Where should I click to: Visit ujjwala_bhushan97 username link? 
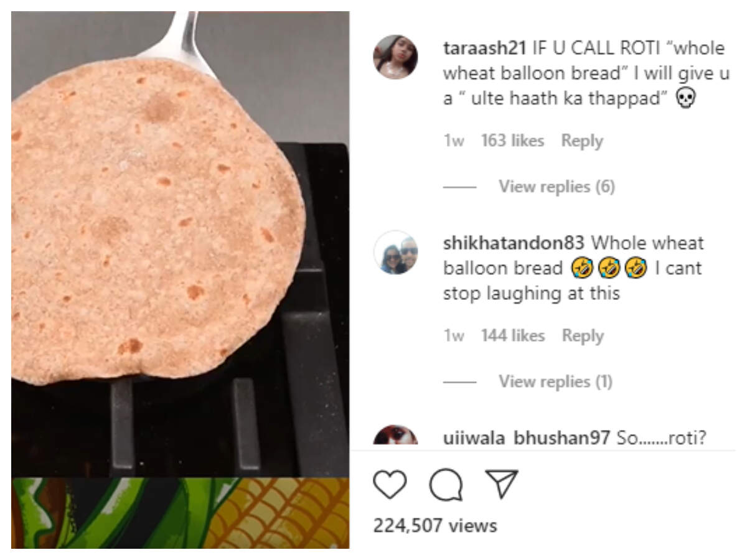[x=526, y=437]
